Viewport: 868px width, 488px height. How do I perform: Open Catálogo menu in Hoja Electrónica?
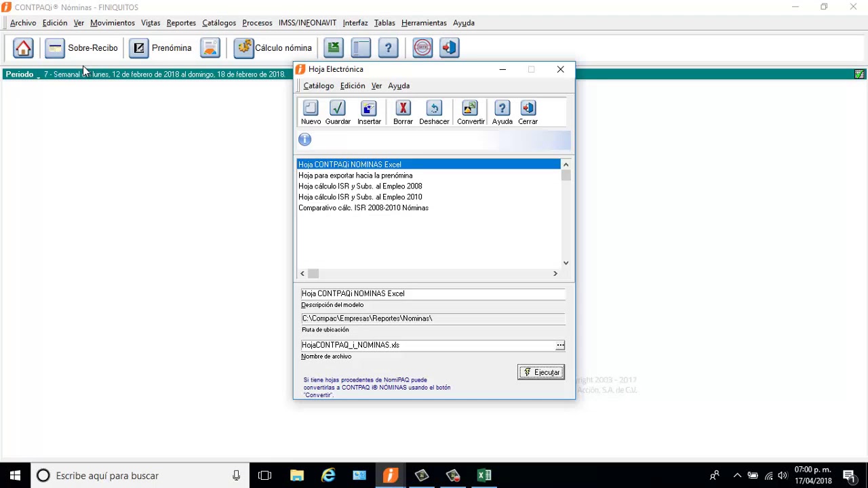click(x=319, y=86)
